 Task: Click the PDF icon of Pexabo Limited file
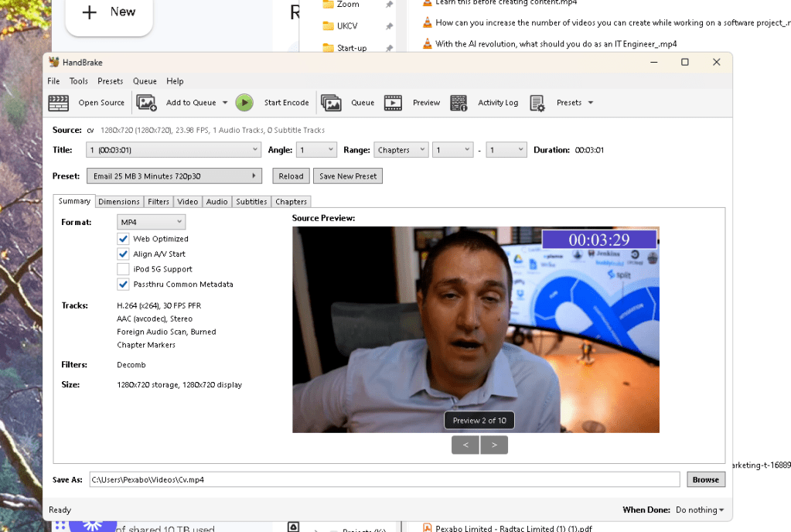(x=428, y=527)
